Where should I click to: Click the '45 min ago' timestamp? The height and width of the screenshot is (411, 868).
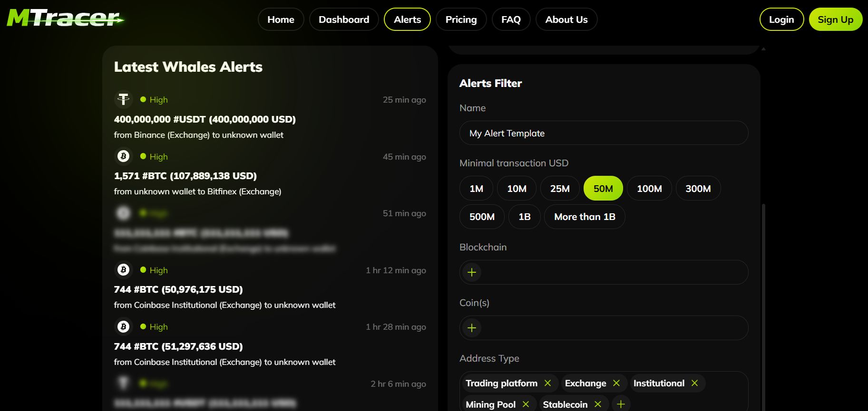point(404,157)
